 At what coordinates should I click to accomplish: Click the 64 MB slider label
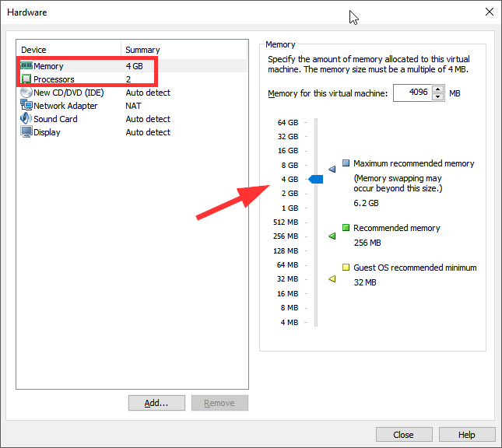click(287, 265)
